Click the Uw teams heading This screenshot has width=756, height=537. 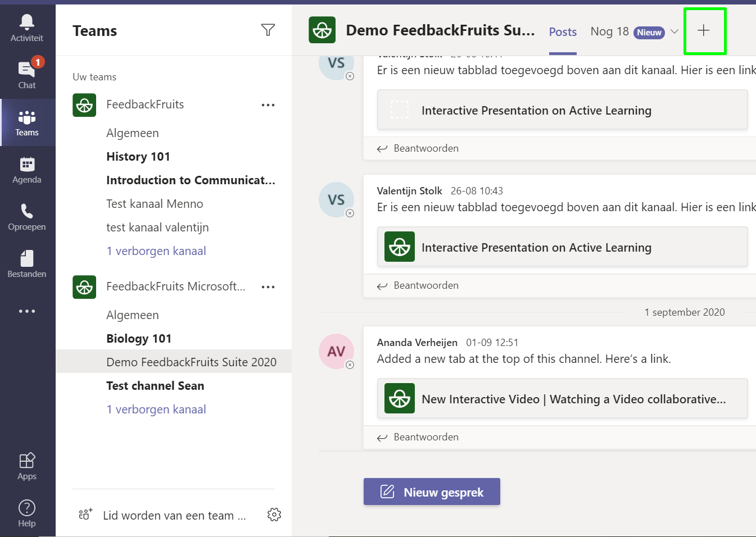94,77
